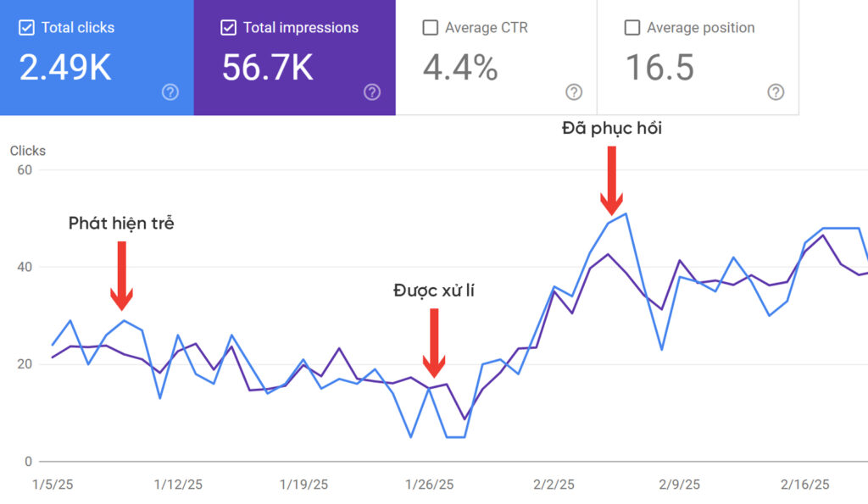This screenshot has height=504, width=868.
Task: Select the 2/9/25 date axis label
Action: coord(680,485)
